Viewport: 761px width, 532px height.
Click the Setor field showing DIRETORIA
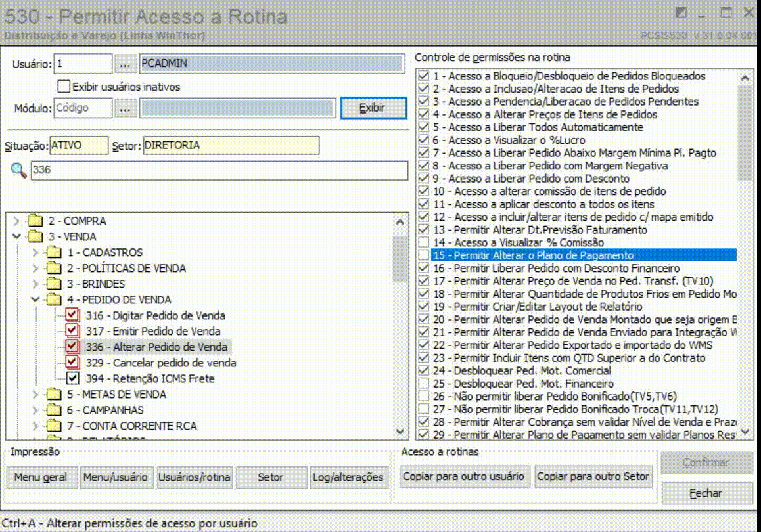pyautogui.click(x=231, y=146)
